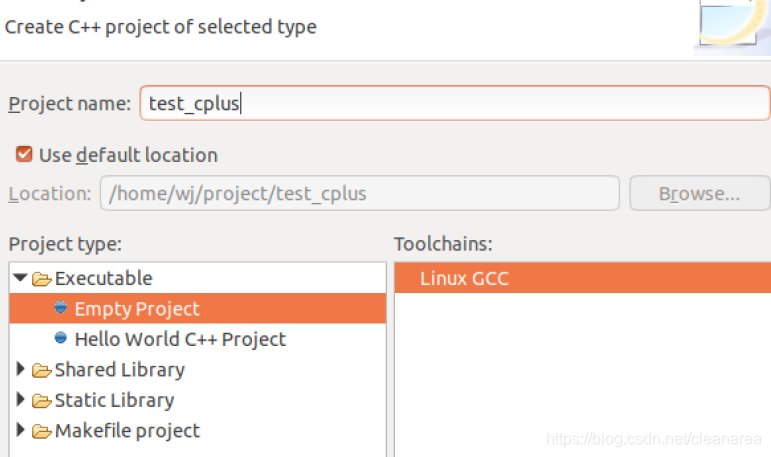Click the Makefile project folder icon
Viewport: 771px width, 457px height.
[x=41, y=431]
